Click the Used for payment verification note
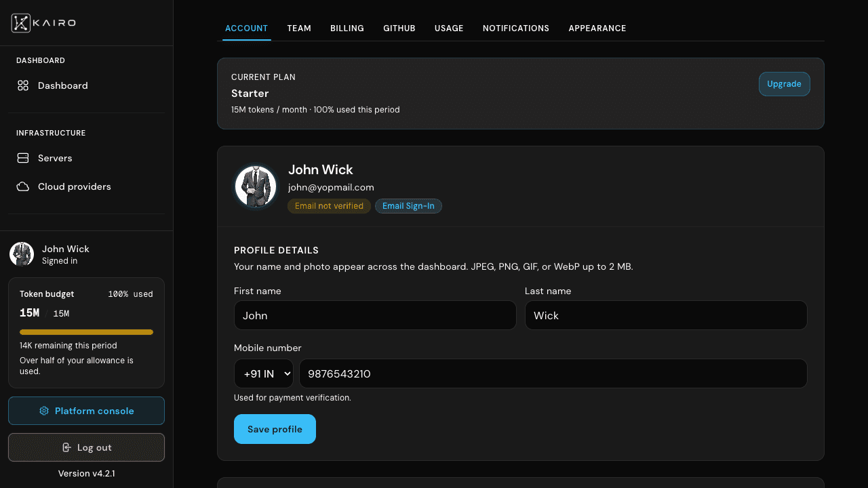The width and height of the screenshot is (868, 488). [292, 398]
